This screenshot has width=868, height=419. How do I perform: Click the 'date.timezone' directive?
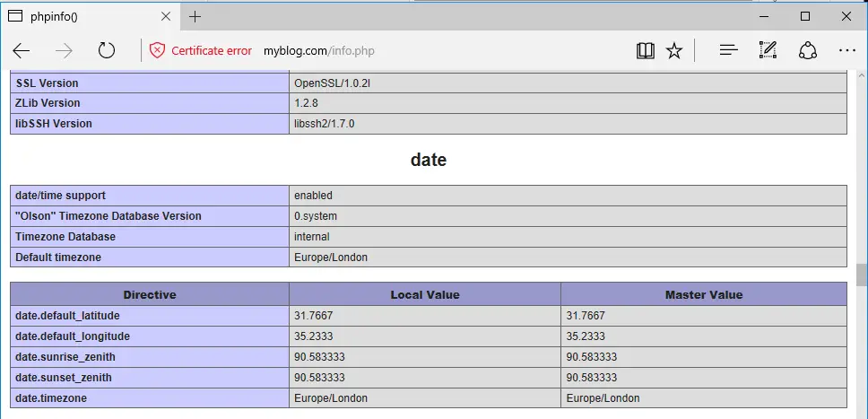[51, 398]
